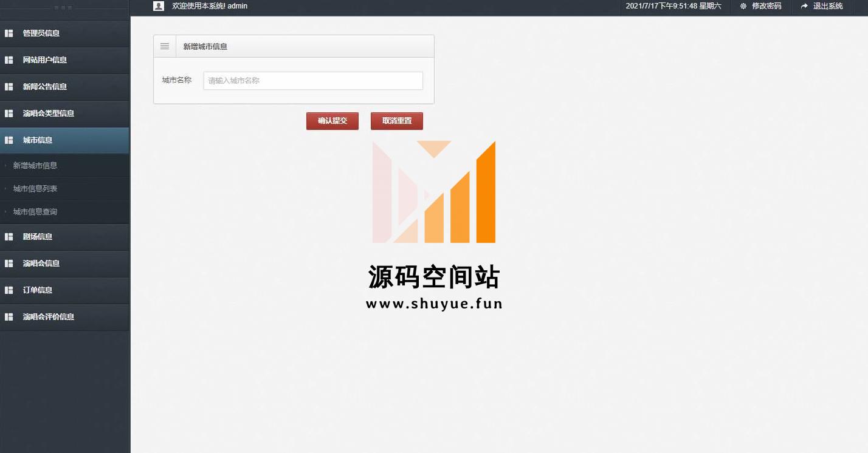
Task: Click the icon beside 新闻公告信息
Action: (x=9, y=87)
